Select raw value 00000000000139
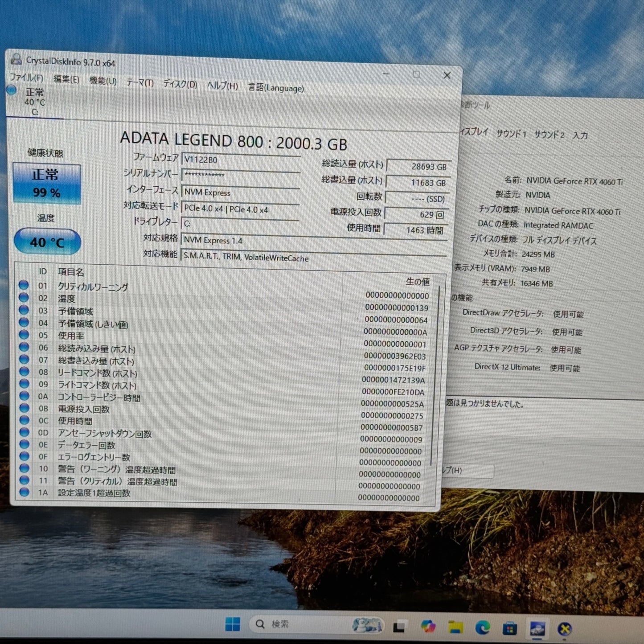 point(397,308)
